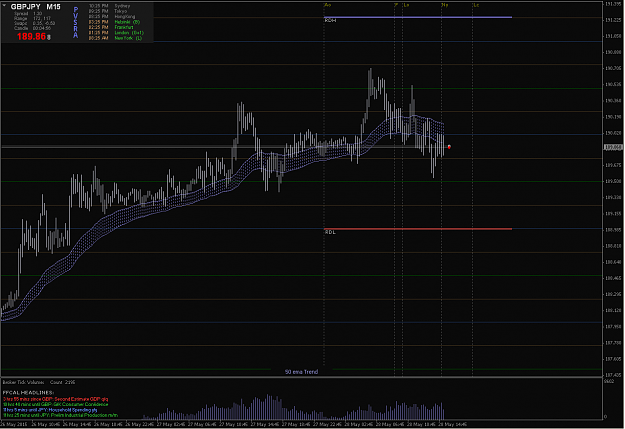This screenshot has height=429, width=625.
Task: Click the red 189.86 price readout
Action: tap(31, 37)
